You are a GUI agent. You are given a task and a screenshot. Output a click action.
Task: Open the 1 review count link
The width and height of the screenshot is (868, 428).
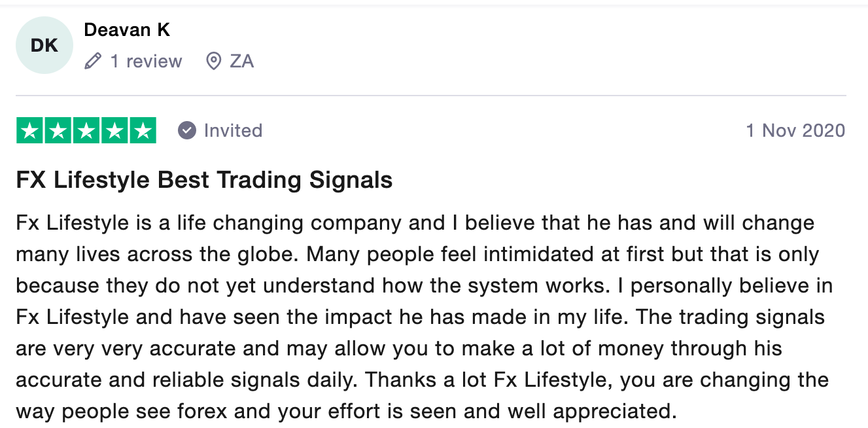[x=146, y=62]
